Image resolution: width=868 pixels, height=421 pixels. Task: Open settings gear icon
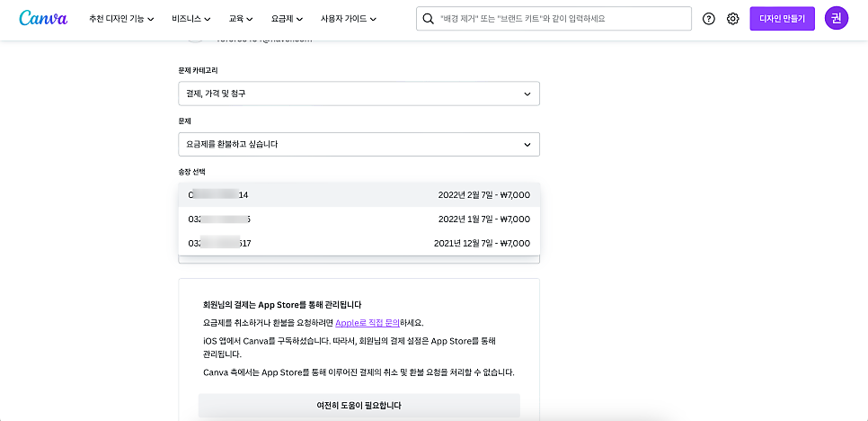(733, 19)
